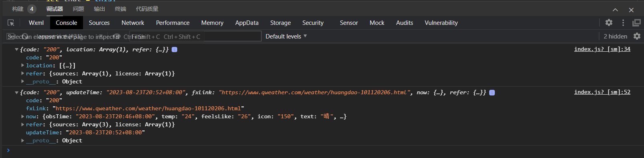
Task: Collapse the second logged object with updateTime
Action: coord(16,92)
